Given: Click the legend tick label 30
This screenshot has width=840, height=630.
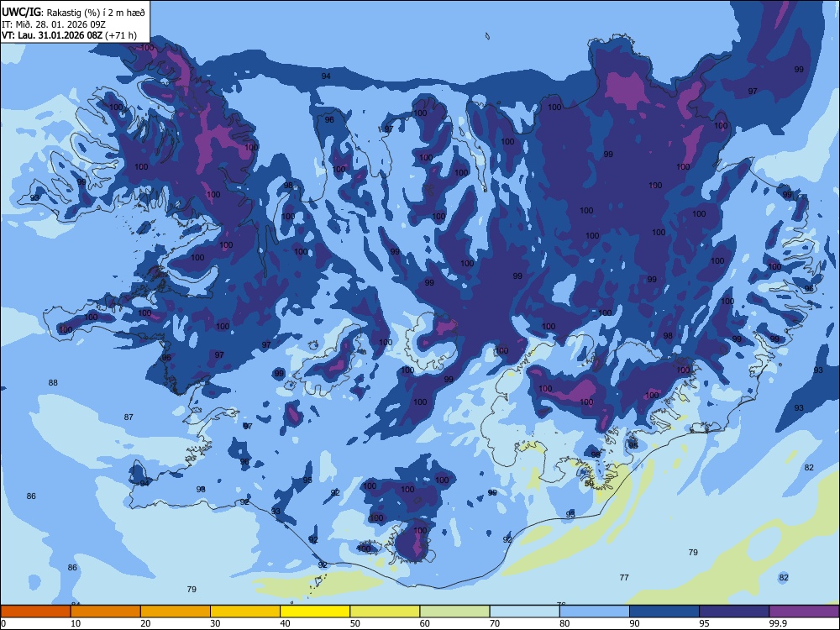Looking at the screenshot, I should click(x=215, y=623).
